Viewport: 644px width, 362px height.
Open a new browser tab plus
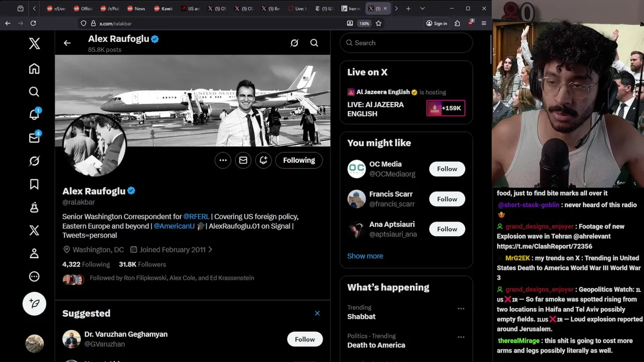[409, 9]
